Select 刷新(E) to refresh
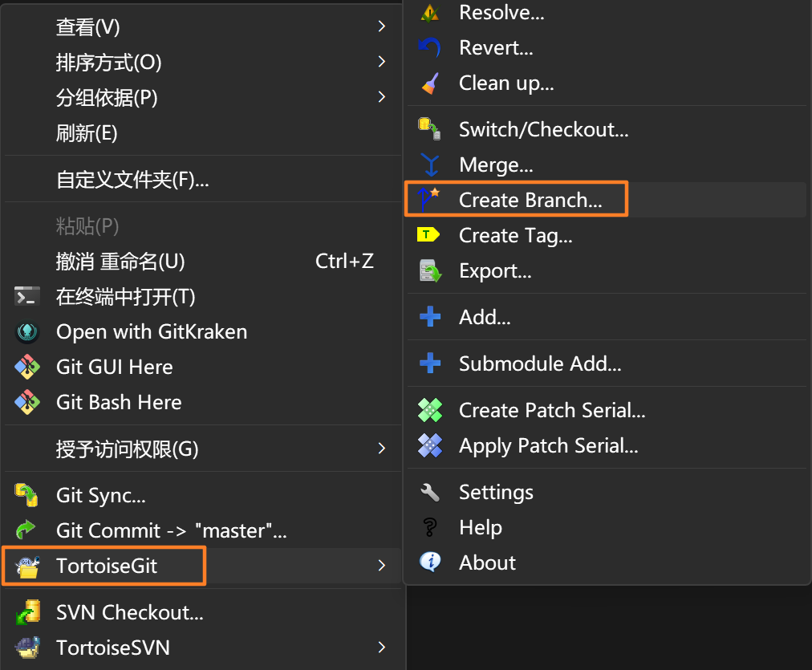 pos(87,133)
